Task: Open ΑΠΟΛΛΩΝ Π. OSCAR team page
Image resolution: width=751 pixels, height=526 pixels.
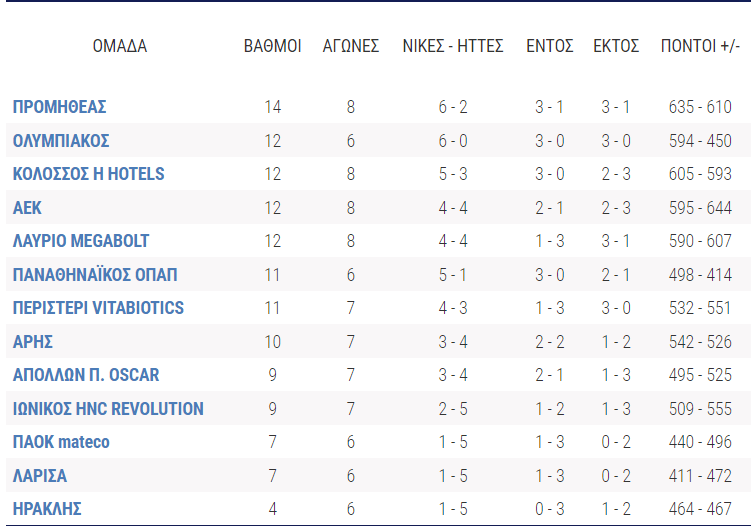Action: pos(86,375)
